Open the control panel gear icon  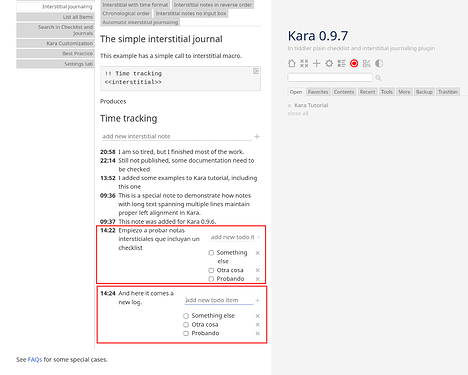[x=329, y=63]
